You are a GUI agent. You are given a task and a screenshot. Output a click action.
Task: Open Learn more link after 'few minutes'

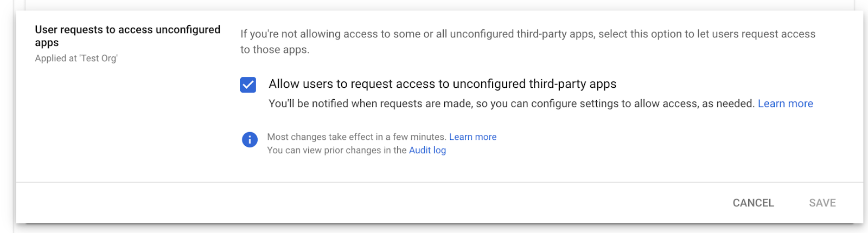(x=473, y=137)
